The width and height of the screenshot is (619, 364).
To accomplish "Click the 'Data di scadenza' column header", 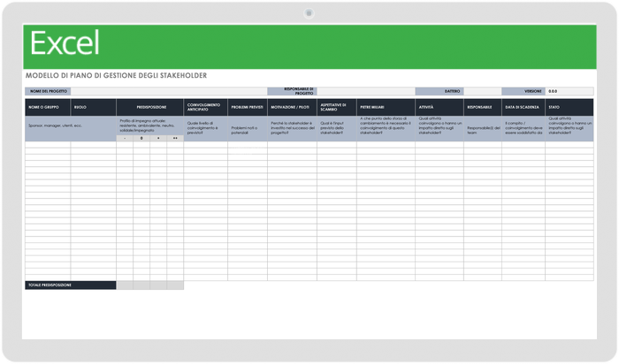I will (523, 107).
